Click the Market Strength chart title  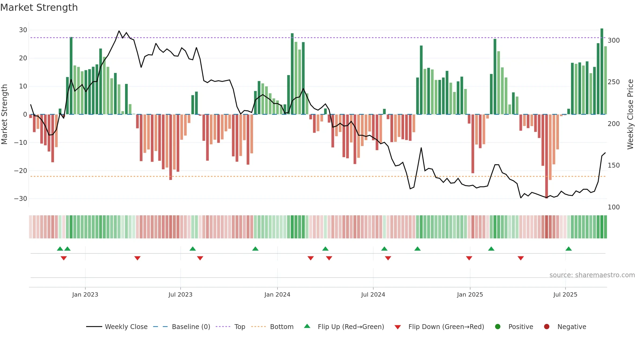39,8
